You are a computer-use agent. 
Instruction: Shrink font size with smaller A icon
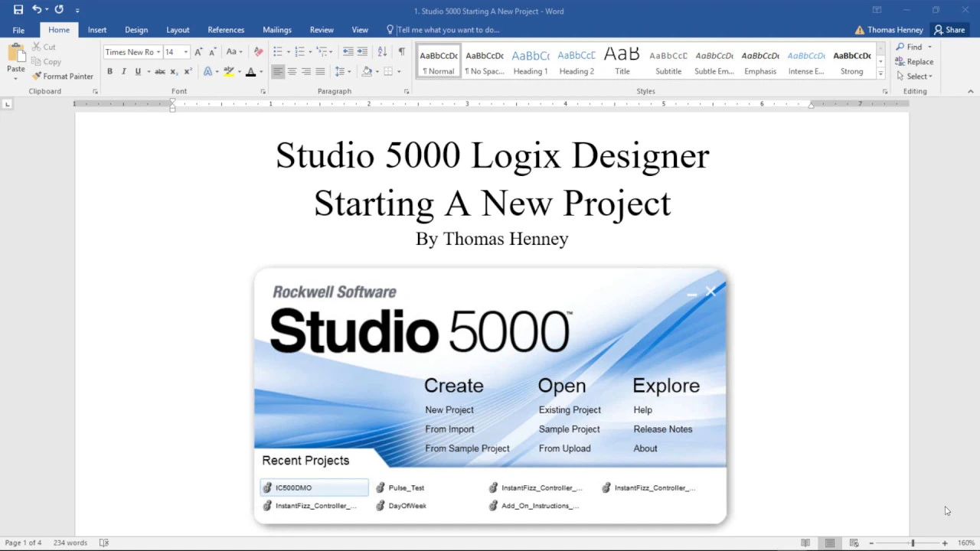pyautogui.click(x=211, y=52)
